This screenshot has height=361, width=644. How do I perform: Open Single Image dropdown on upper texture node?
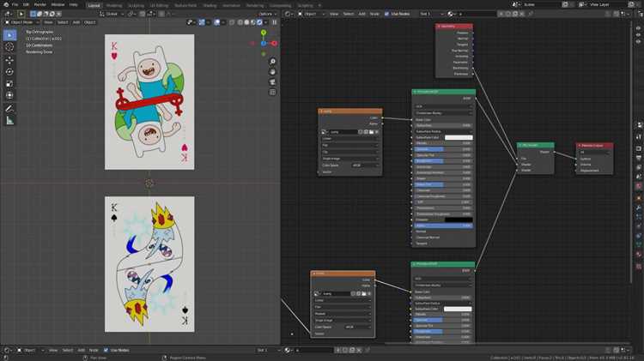pyautogui.click(x=350, y=159)
